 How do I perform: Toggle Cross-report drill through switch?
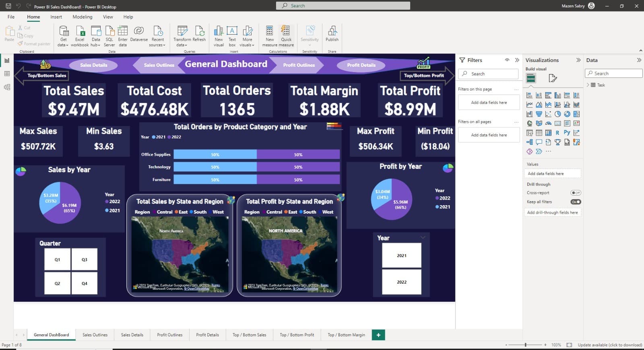[x=576, y=193]
